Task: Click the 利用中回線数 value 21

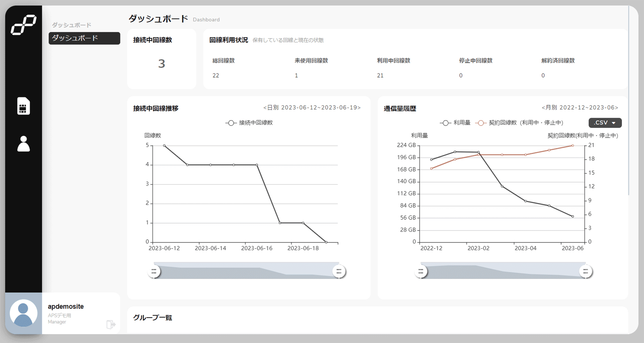Action: (x=380, y=75)
